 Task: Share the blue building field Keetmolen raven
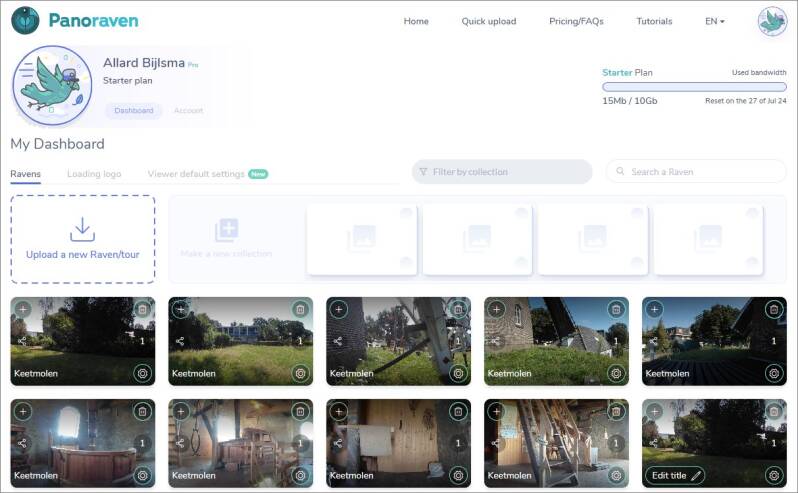pyautogui.click(x=180, y=341)
